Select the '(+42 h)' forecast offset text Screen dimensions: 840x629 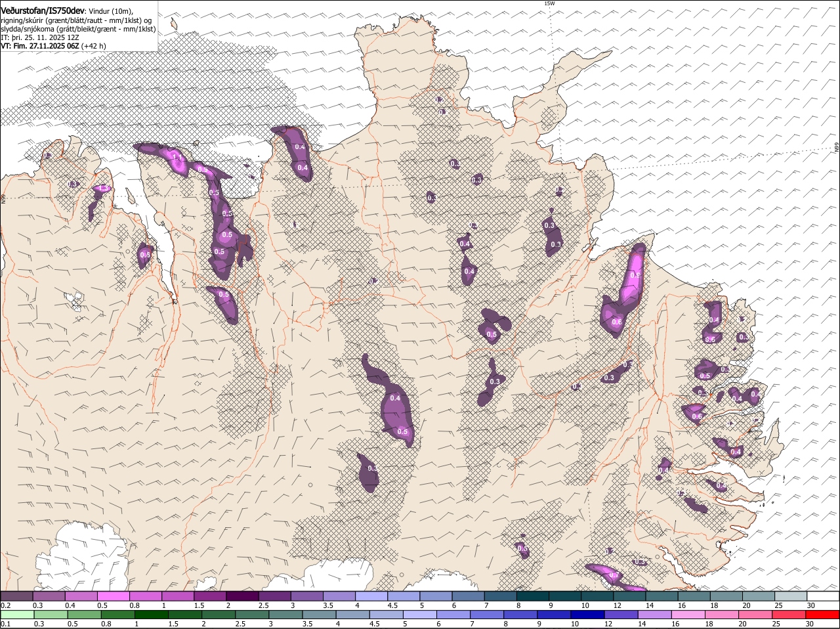click(94, 46)
